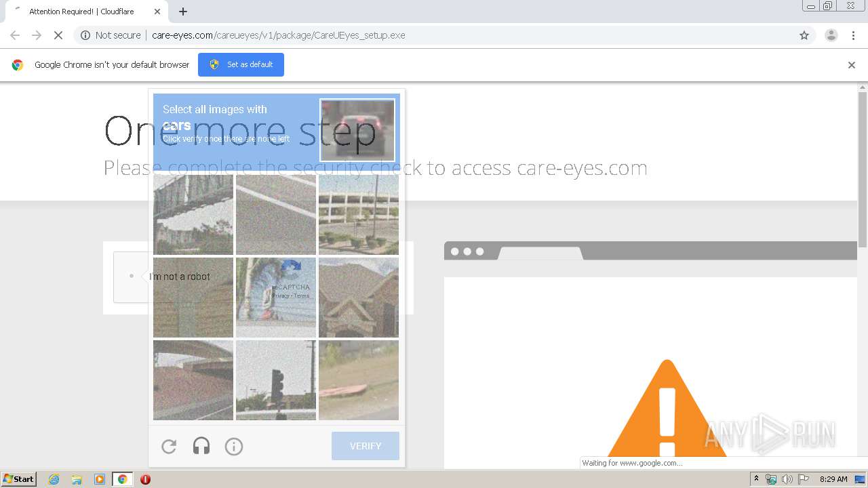Image resolution: width=868 pixels, height=488 pixels.
Task: Reload the captcha challenge images
Action: pos(169,446)
